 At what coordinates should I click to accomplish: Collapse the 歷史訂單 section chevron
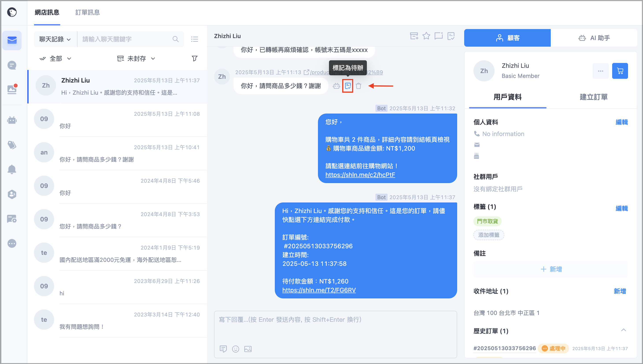[x=623, y=330]
